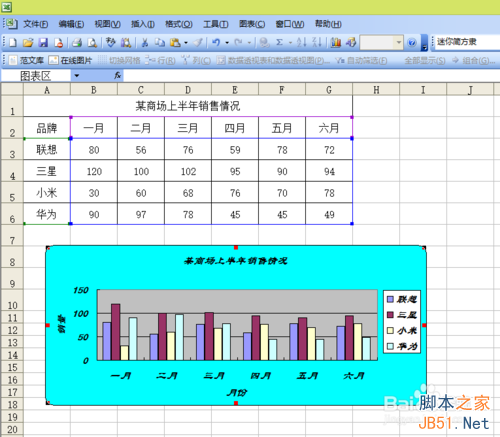
Task: Print the sheet with the printer icon
Action: (77, 43)
